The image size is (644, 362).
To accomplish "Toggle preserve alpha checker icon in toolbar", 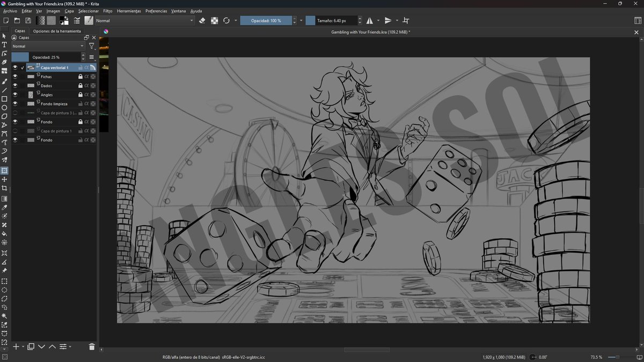I will (215, 20).
